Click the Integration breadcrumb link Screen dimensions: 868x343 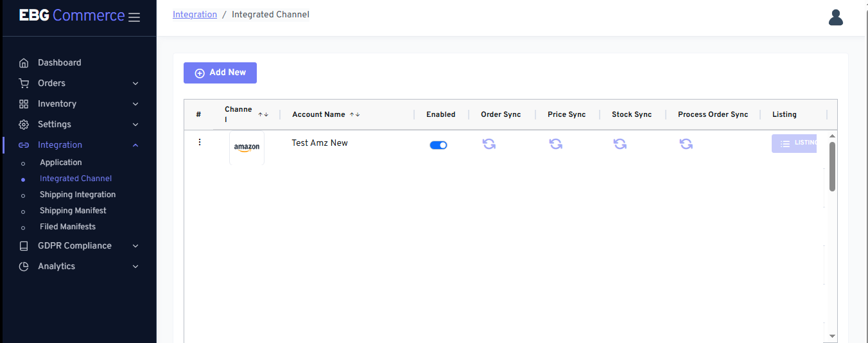coord(195,14)
